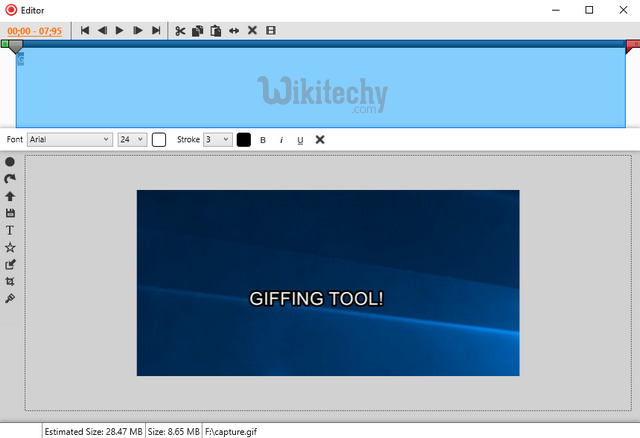Image resolution: width=640 pixels, height=438 pixels.
Task: Close the Editor window
Action: 623,10
